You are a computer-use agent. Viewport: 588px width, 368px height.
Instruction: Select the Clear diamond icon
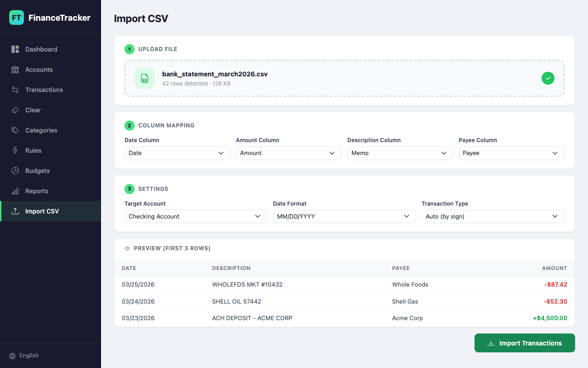point(15,110)
